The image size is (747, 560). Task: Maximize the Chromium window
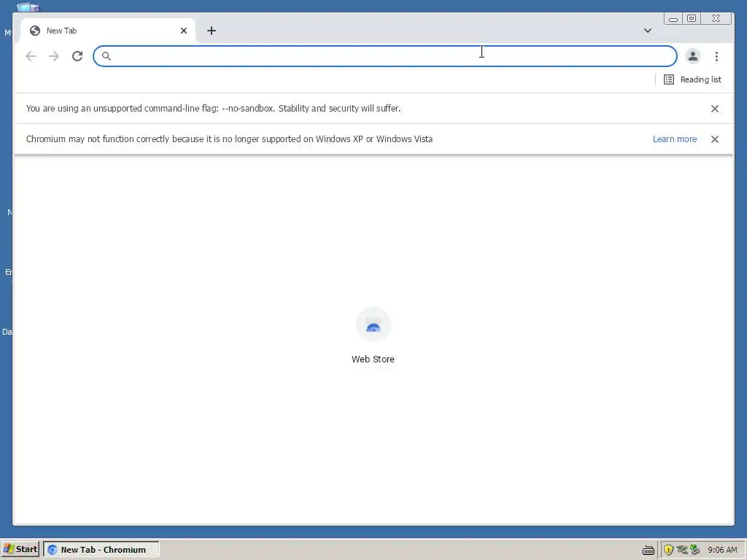coord(692,18)
